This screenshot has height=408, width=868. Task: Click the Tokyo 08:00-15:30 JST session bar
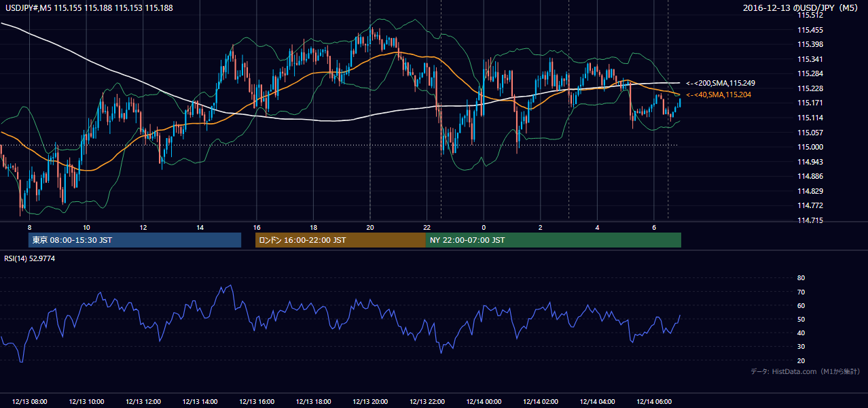pos(134,240)
